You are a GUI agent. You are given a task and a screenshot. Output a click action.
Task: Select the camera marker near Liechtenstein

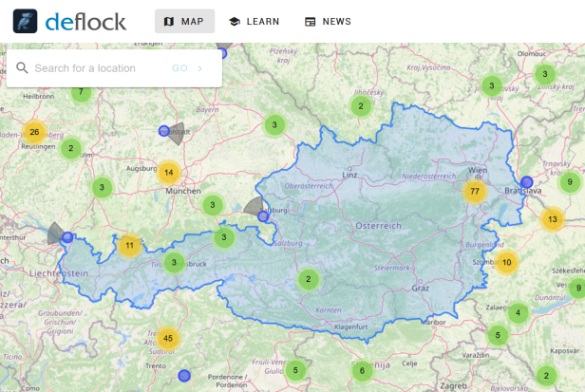point(67,237)
